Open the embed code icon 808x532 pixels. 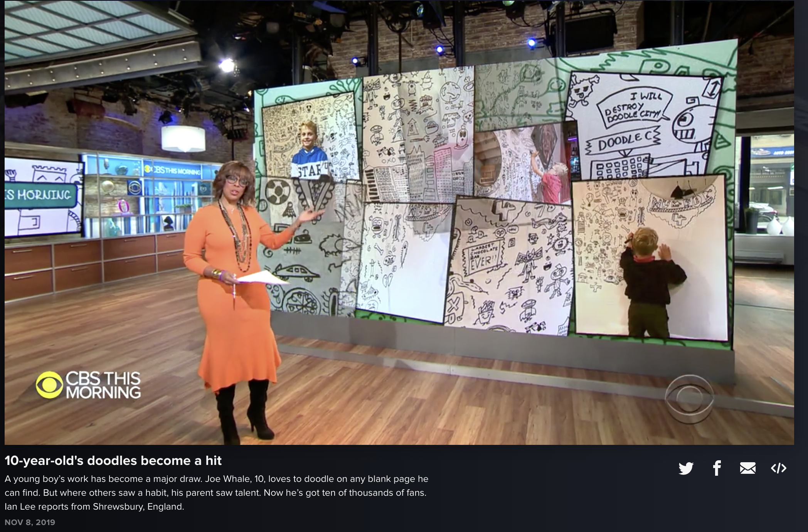click(x=778, y=468)
